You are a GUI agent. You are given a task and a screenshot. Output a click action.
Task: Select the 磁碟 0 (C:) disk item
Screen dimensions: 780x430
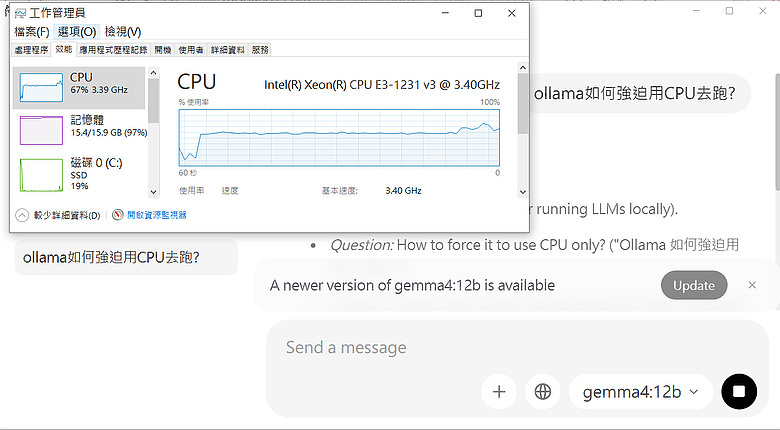tap(80, 174)
